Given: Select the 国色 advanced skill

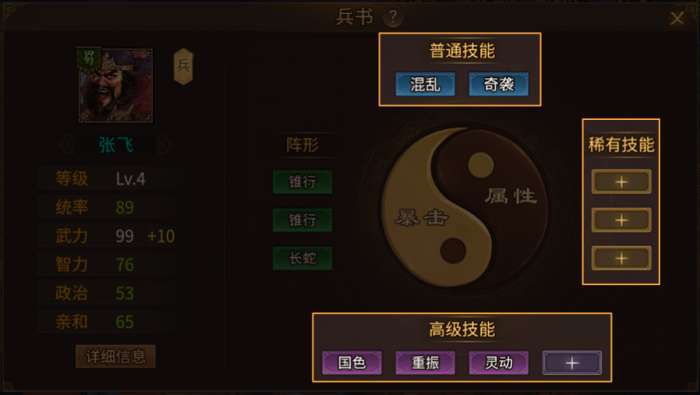Looking at the screenshot, I should pyautogui.click(x=352, y=362).
